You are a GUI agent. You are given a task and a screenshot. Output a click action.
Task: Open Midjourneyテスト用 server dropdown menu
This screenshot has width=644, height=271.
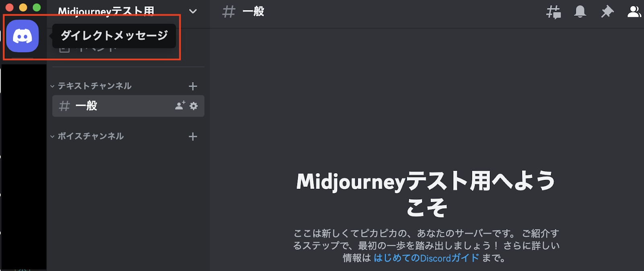tap(193, 11)
